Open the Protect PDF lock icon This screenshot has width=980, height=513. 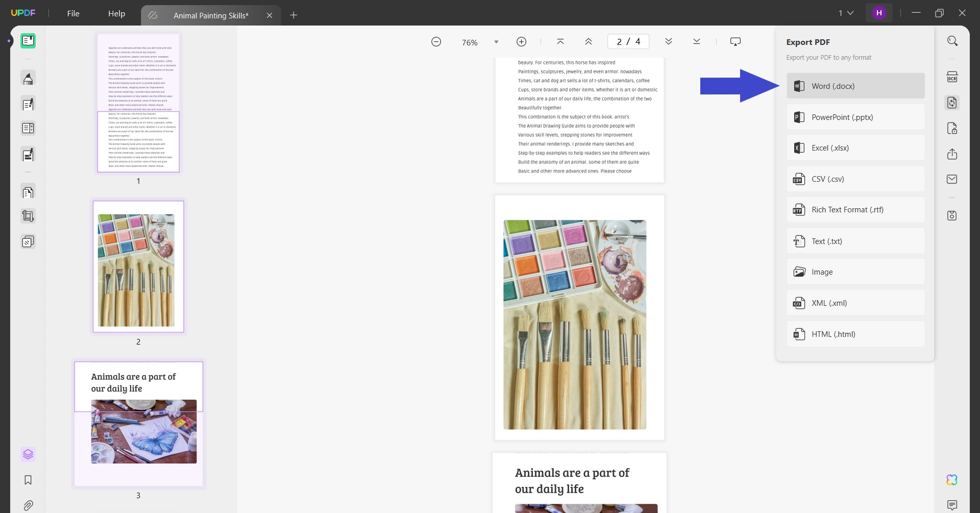coord(952,128)
